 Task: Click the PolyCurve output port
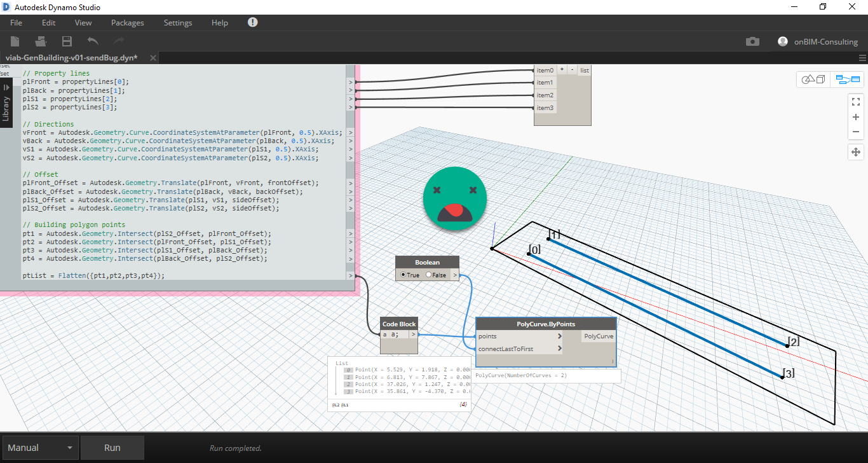tap(599, 336)
